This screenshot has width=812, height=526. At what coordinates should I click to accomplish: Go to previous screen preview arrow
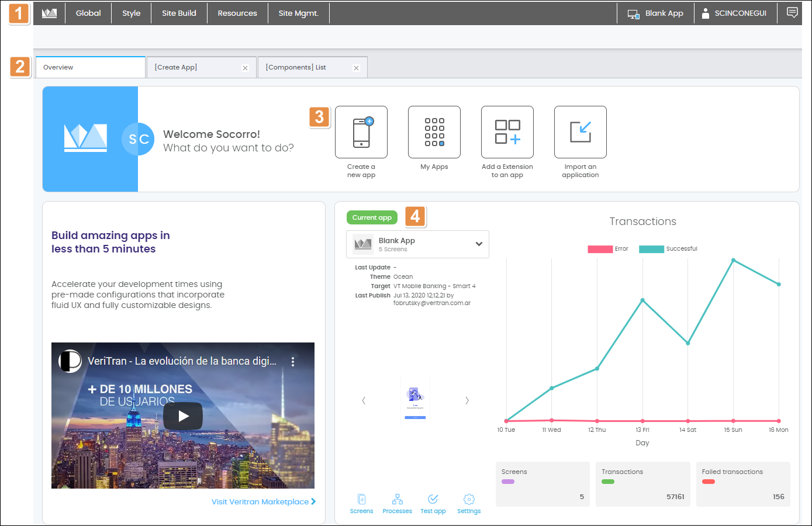tap(364, 400)
